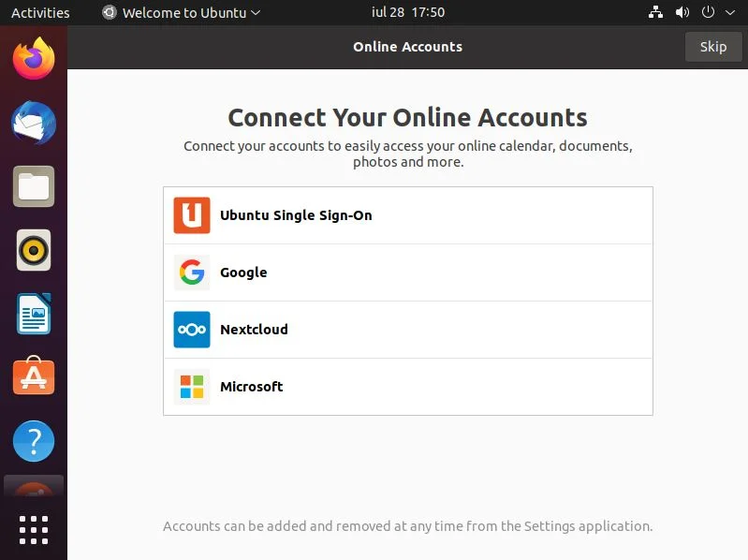The image size is (748, 560).
Task: Click the power icon in top bar
Action: (708, 12)
